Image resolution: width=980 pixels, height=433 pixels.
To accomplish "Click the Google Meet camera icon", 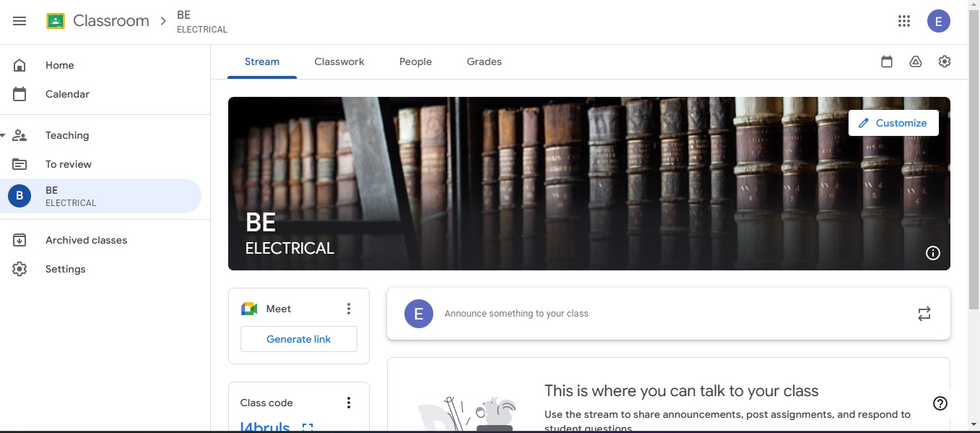I will [249, 309].
